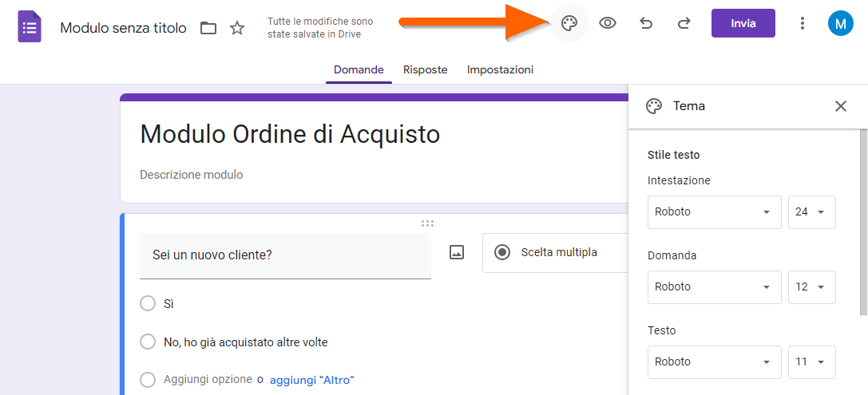Open the Domanda font size dropdown
The width and height of the screenshot is (868, 395).
pyautogui.click(x=811, y=287)
